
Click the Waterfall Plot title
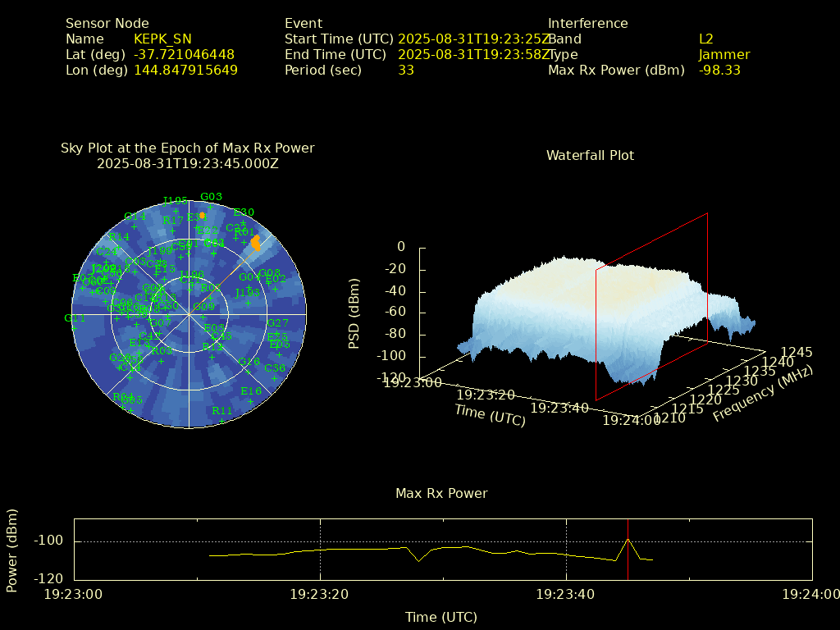click(590, 155)
